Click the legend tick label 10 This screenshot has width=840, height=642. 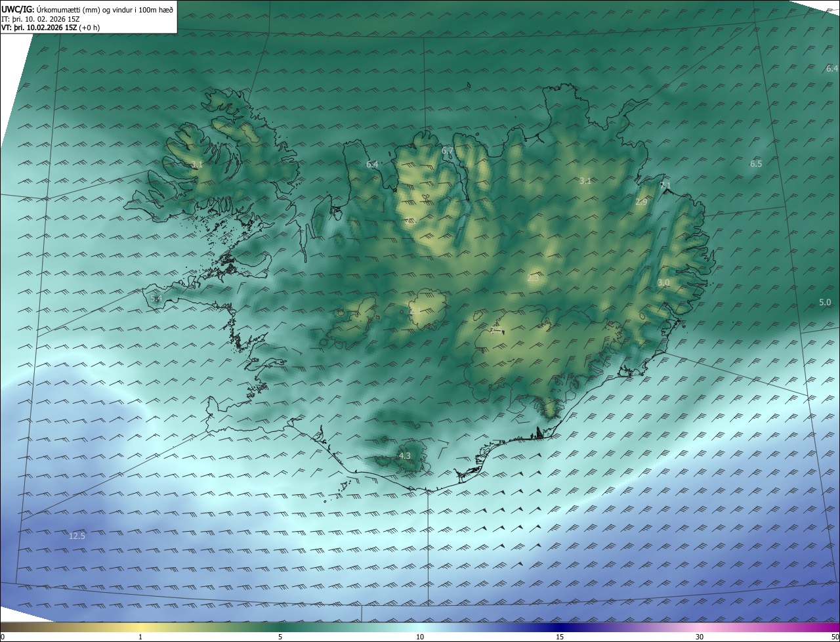click(x=420, y=637)
